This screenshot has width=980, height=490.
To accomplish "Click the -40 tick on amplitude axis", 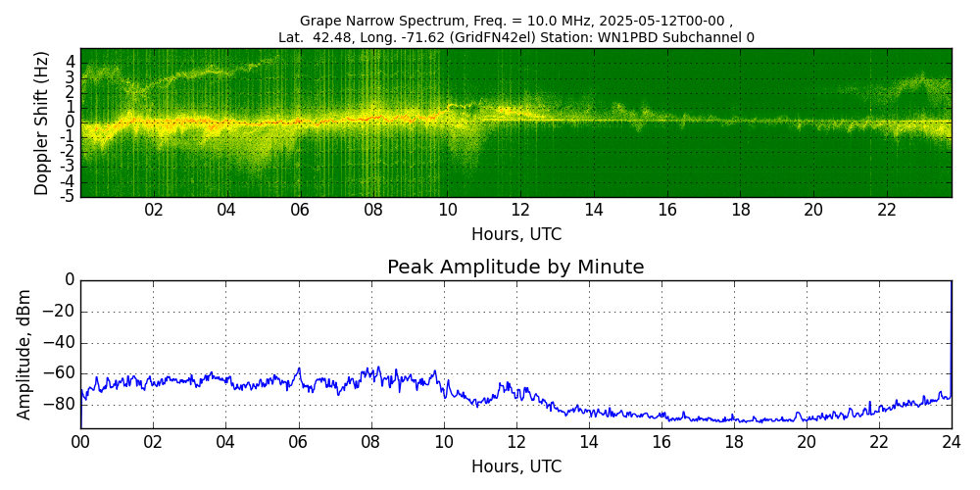I will [x=58, y=342].
